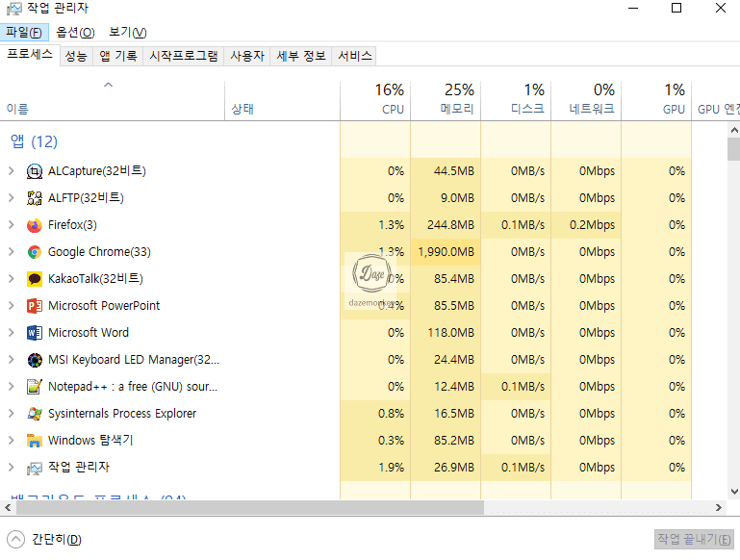Click the Microsoft PowerPoint icon
The image size is (740, 560).
(34, 306)
